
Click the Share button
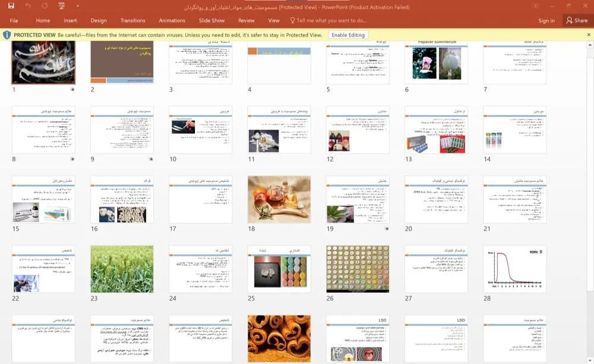[x=577, y=20]
